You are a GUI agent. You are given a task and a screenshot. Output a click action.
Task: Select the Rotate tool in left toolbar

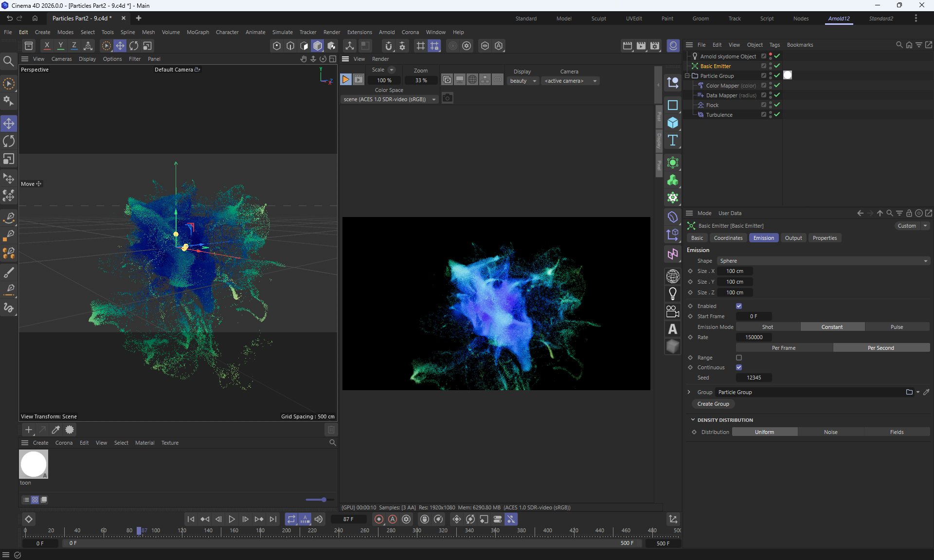[x=9, y=141]
